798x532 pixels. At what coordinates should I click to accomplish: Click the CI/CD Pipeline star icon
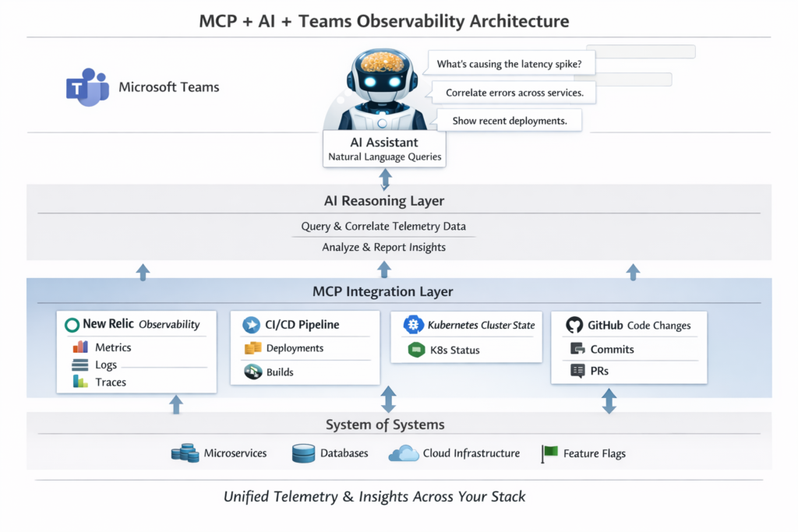coord(250,325)
